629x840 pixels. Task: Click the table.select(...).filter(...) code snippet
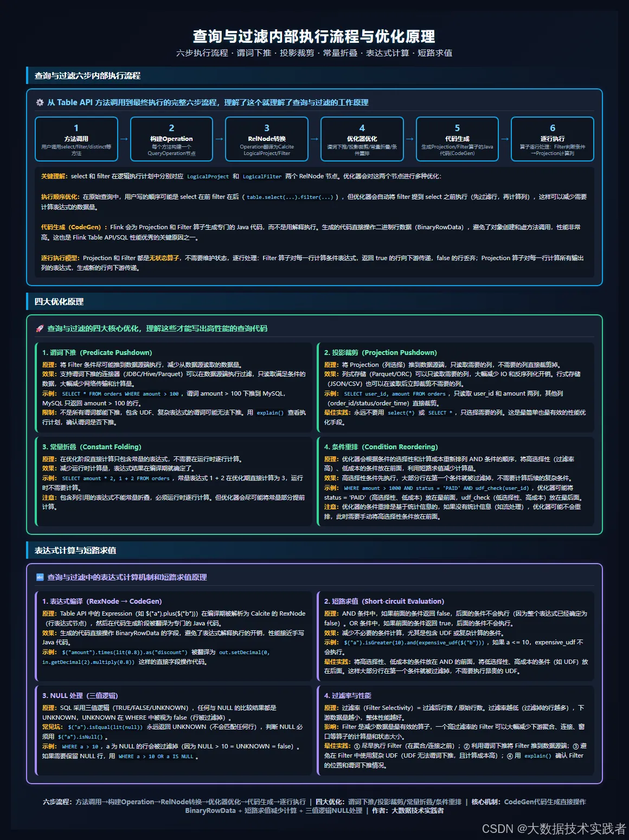pyautogui.click(x=290, y=197)
